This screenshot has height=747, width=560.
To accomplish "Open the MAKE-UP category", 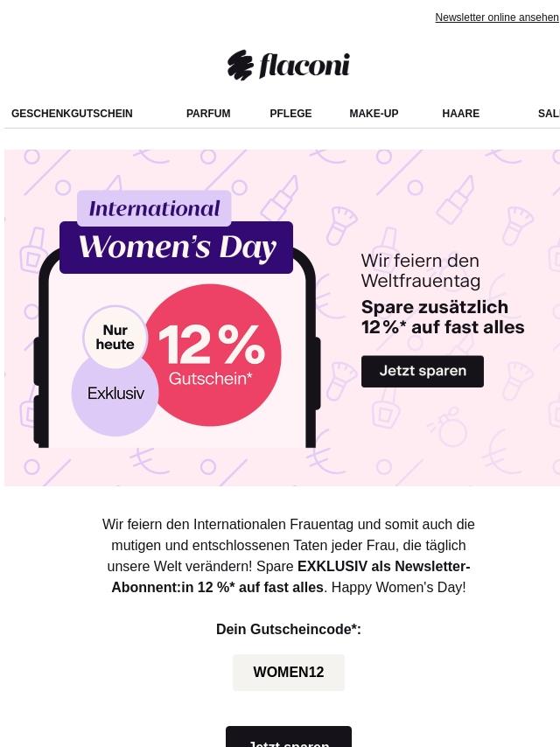I will 374,114.
